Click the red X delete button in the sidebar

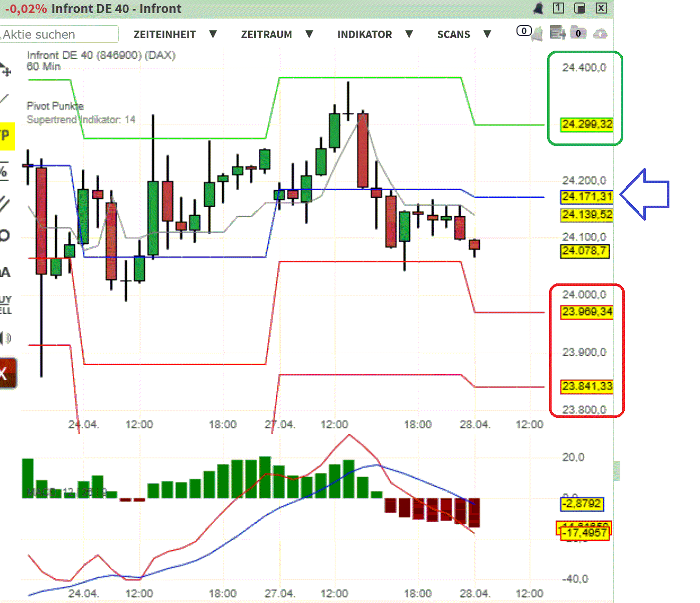pos(8,373)
